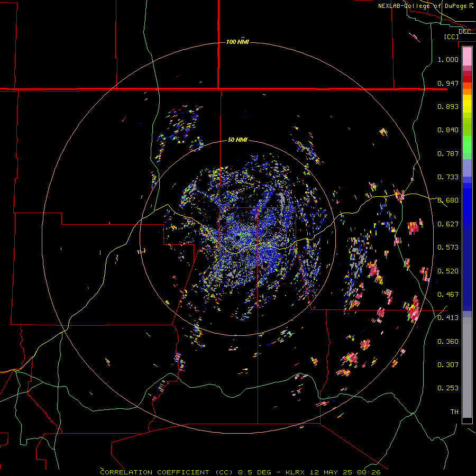Click the 0.733 scale value

[x=448, y=177]
